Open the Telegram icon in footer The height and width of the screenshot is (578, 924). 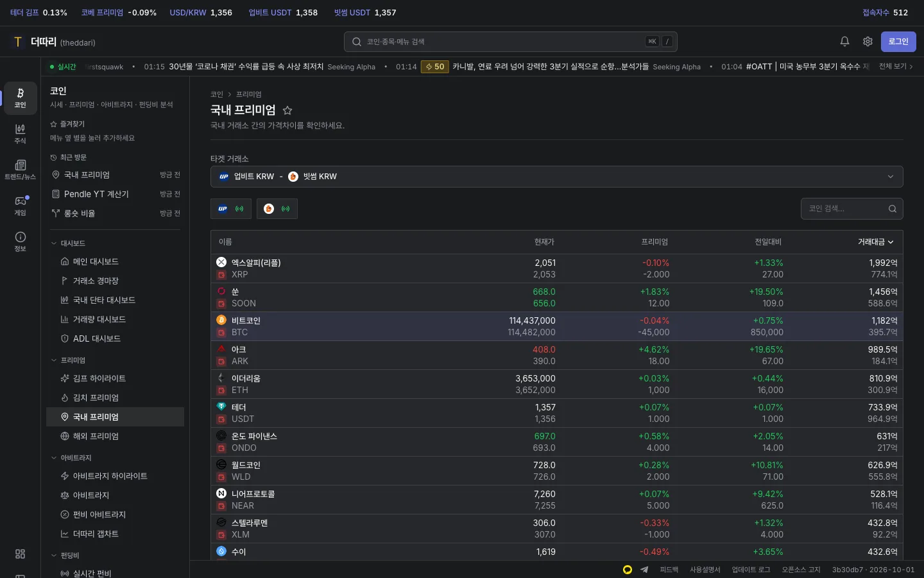(x=644, y=570)
